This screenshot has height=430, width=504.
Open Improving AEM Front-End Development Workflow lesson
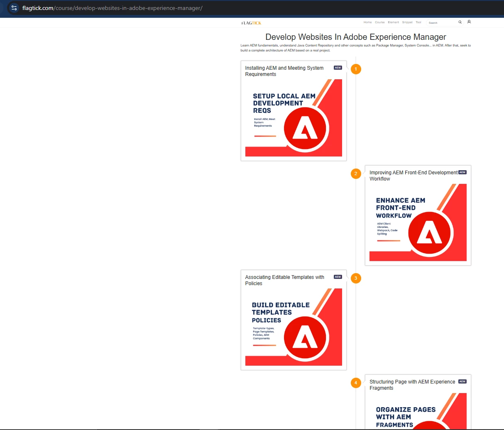click(413, 176)
